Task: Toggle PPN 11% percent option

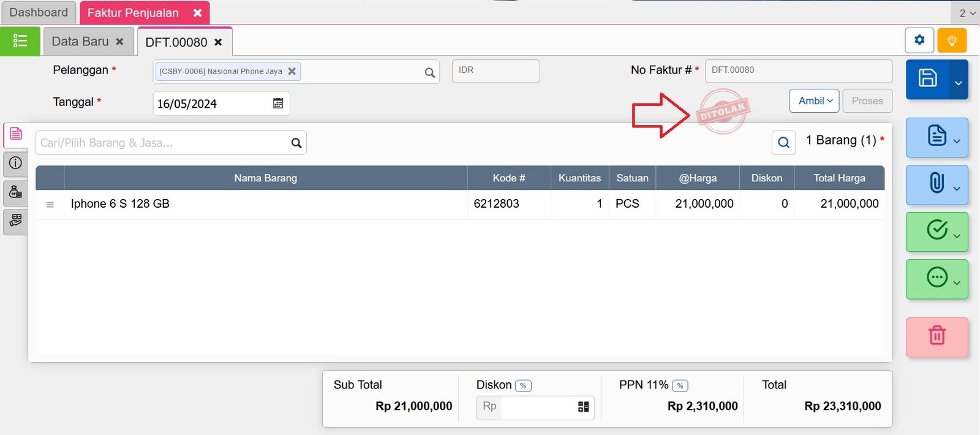Action: [x=680, y=385]
